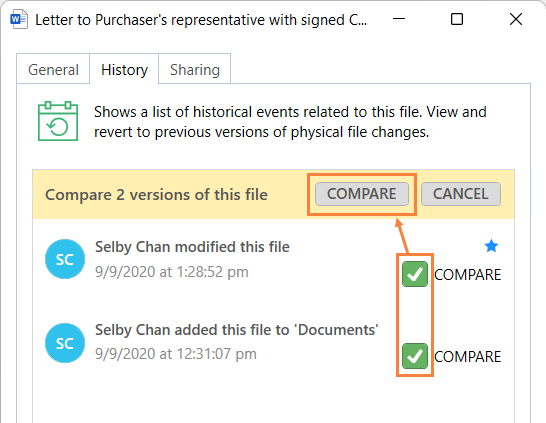Click COMPARE label next to added entry

(468, 357)
